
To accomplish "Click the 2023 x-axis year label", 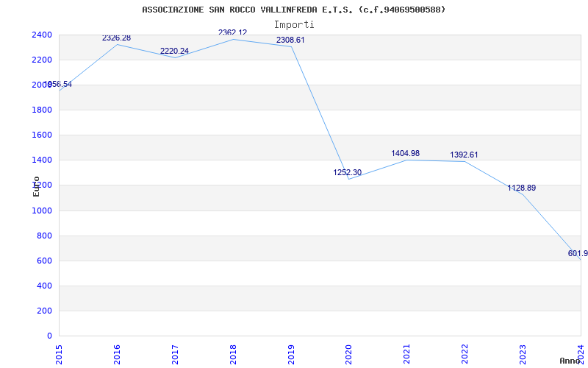I will coord(523,354).
